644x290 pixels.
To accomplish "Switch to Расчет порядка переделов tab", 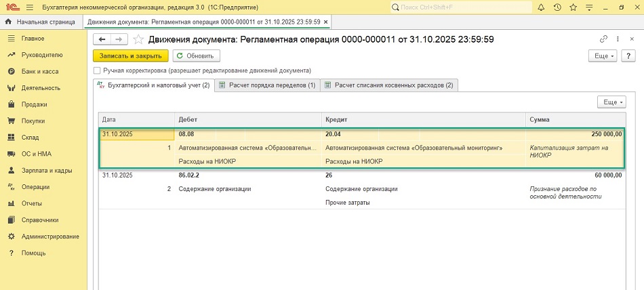I will 267,85.
